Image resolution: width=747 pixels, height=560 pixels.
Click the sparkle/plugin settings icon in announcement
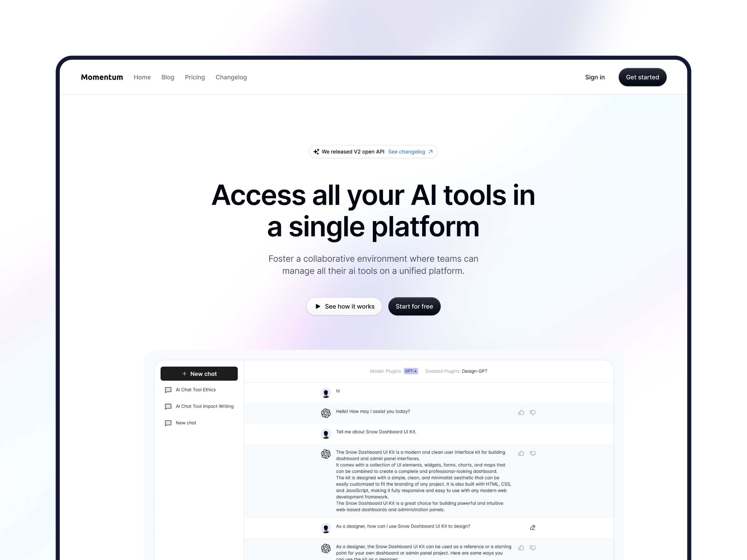[x=316, y=152]
